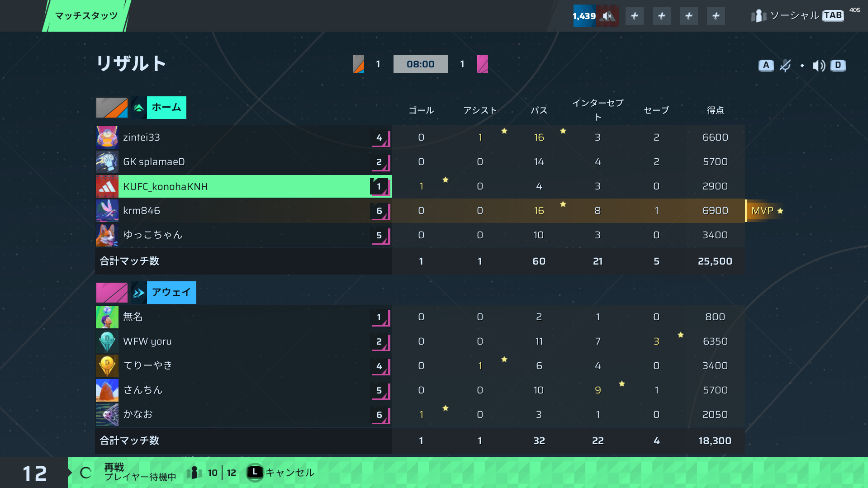
Task: Click the waiting players count icon
Action: pos(194,473)
